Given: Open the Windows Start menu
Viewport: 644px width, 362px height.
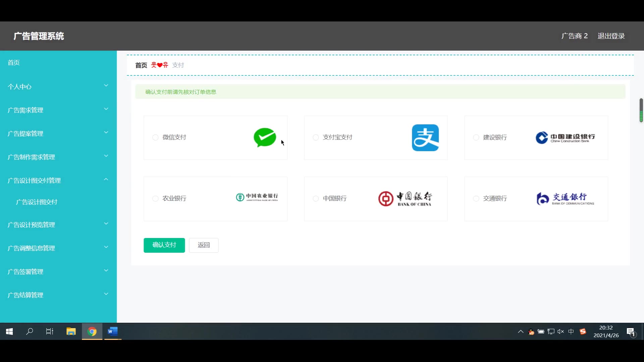Looking at the screenshot, I should (9, 331).
